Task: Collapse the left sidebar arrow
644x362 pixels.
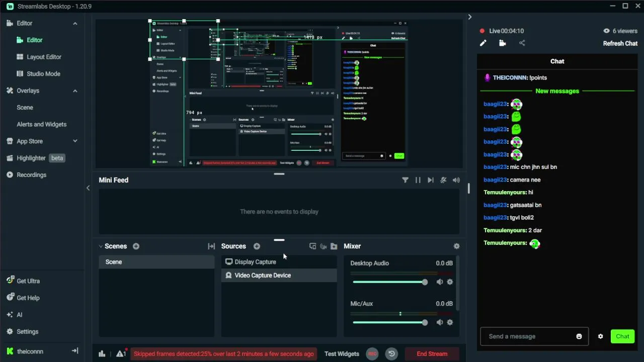Action: [x=88, y=188]
